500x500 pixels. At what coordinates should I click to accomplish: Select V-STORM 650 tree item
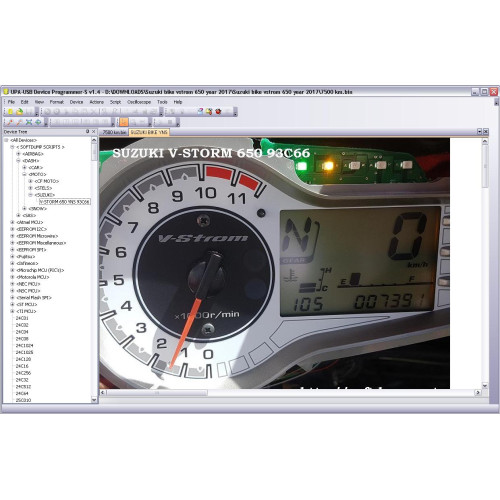65,202
